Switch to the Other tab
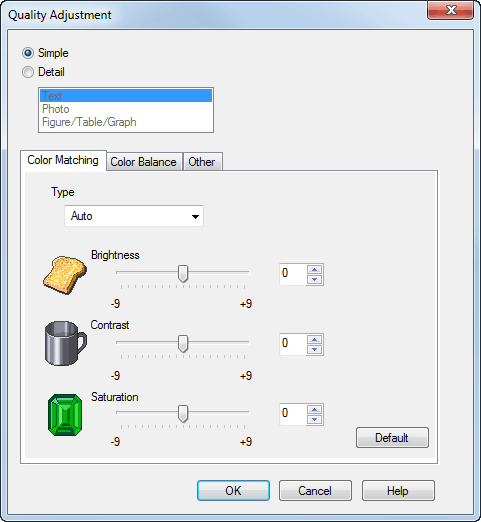 [202, 162]
